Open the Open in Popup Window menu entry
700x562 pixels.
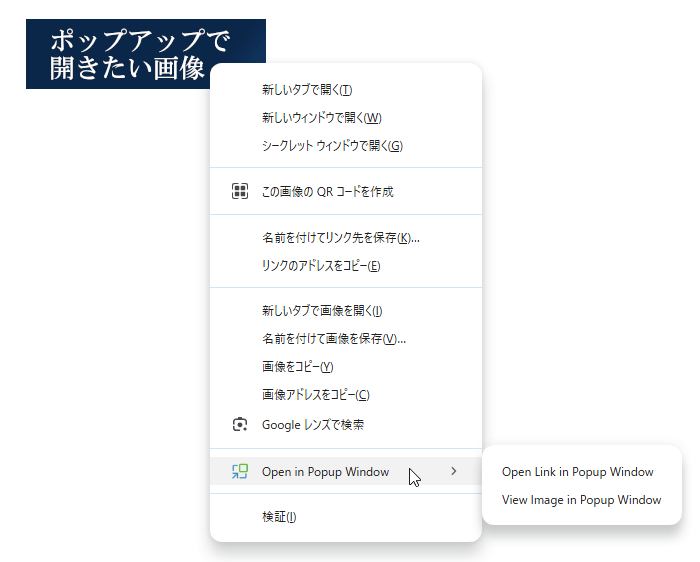click(346, 471)
